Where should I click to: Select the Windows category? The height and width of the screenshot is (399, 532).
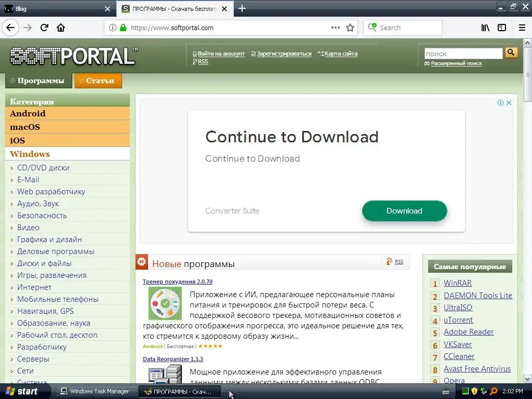click(68, 154)
